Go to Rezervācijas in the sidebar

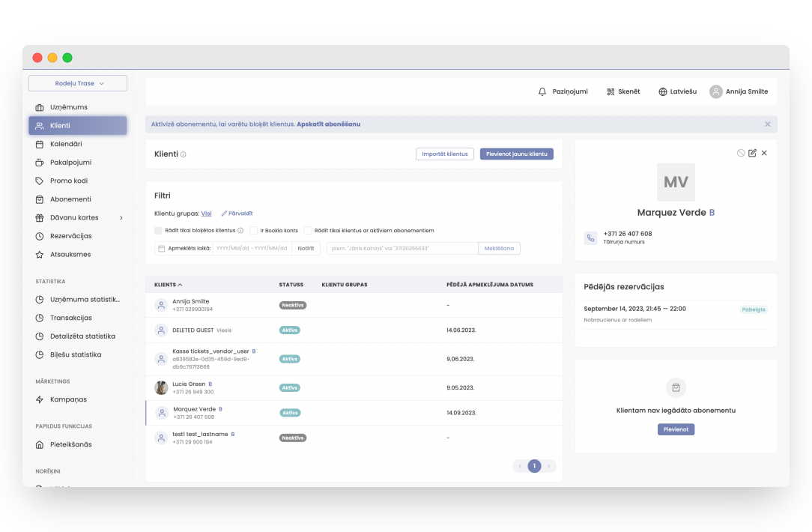[x=70, y=236]
